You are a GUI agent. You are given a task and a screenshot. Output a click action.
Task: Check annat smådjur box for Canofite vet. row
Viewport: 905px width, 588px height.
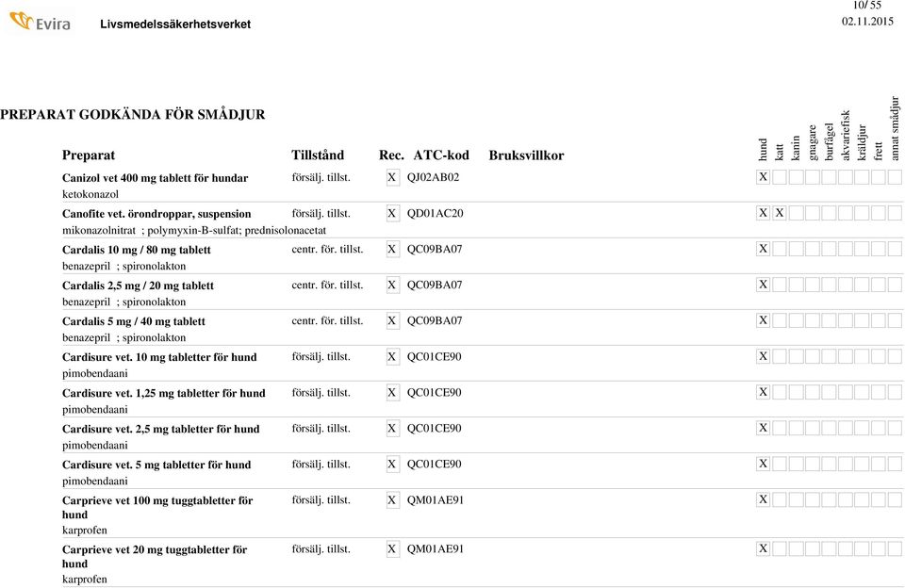(x=895, y=213)
